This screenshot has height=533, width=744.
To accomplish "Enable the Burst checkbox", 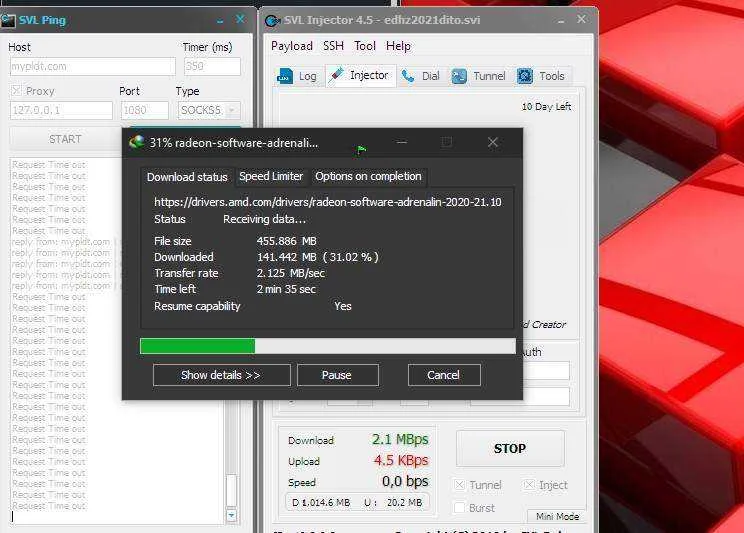I will (459, 507).
